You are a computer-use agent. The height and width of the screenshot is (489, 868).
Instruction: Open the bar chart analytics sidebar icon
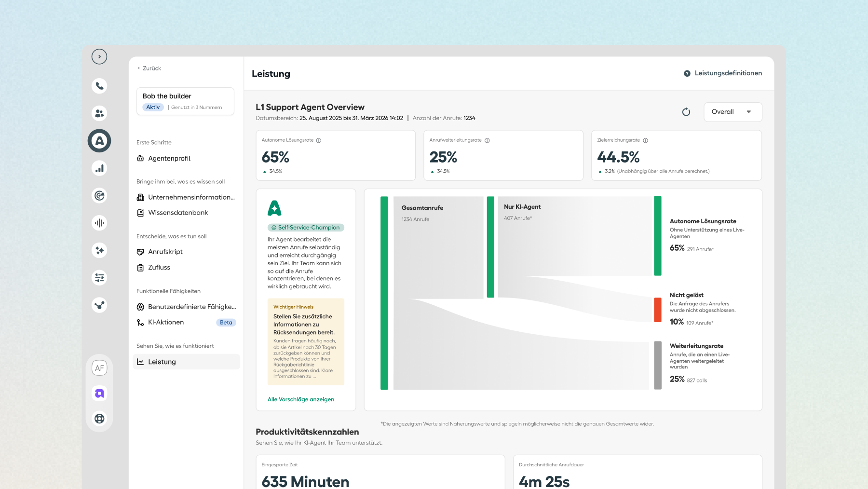[x=99, y=168]
